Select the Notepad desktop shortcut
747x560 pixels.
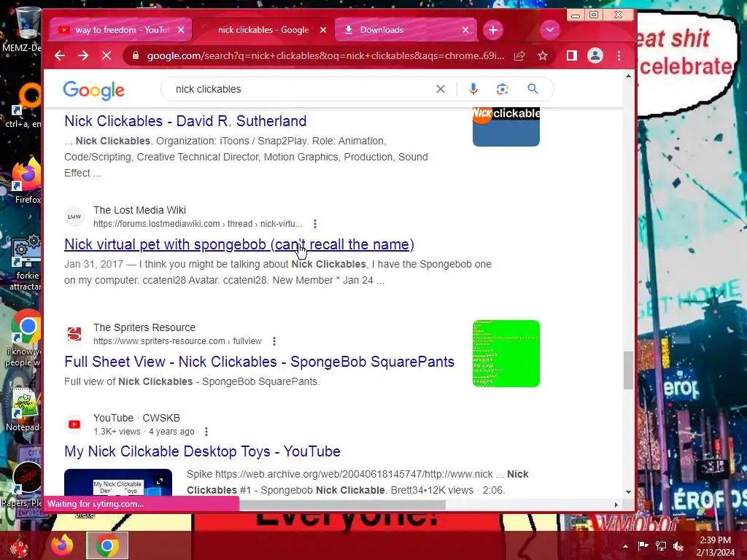pyautogui.click(x=24, y=410)
